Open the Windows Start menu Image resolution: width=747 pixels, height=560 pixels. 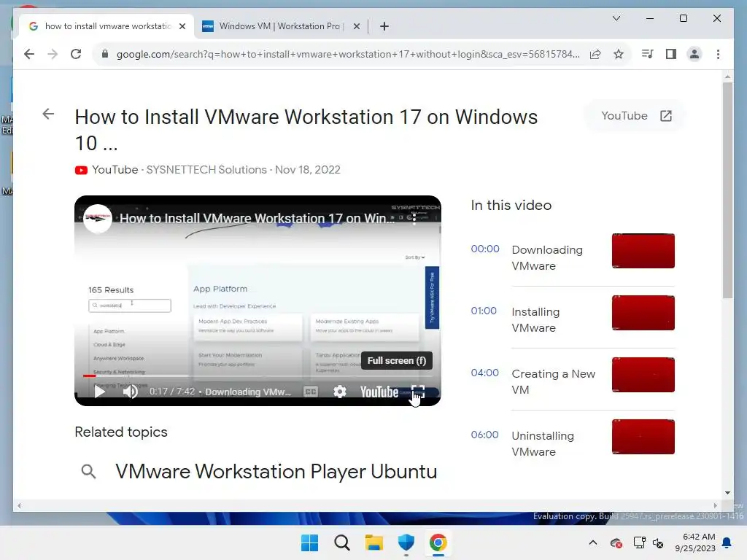coord(309,542)
